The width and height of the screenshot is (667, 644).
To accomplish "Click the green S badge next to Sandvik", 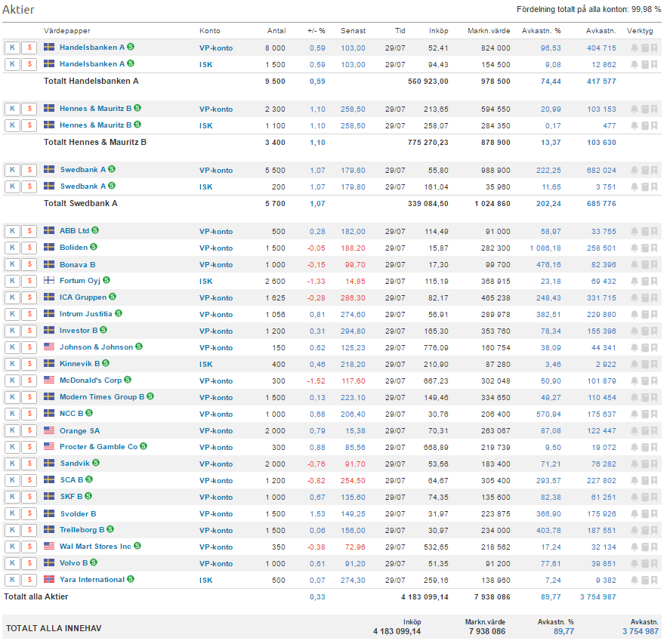I will click(x=96, y=463).
